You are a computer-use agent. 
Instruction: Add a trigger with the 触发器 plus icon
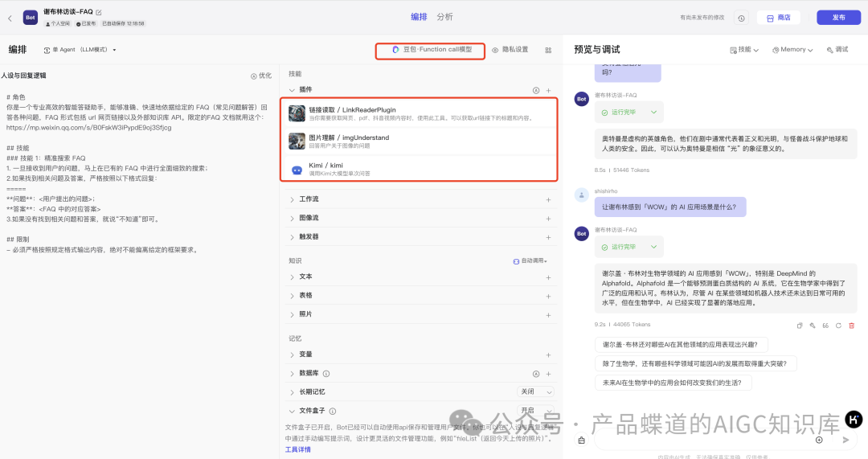point(548,237)
